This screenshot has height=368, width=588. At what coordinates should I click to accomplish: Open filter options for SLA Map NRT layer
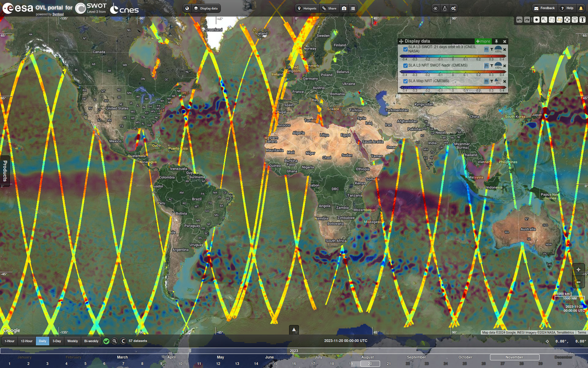tap(492, 81)
